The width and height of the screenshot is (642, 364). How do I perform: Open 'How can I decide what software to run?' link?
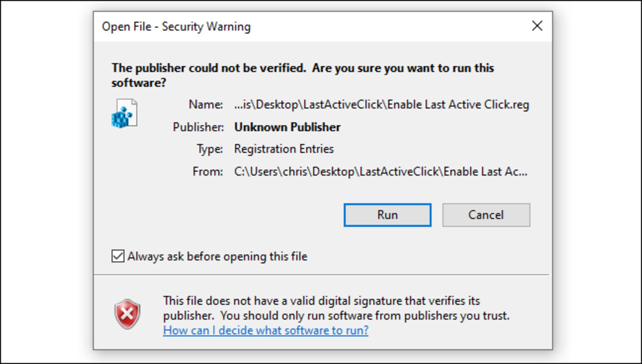265,330
